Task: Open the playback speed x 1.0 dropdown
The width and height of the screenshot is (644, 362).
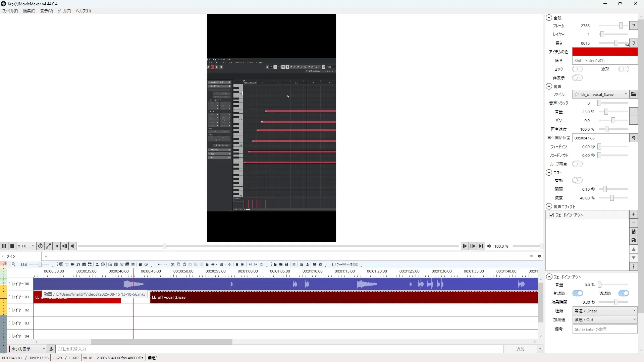Action: click(26, 246)
